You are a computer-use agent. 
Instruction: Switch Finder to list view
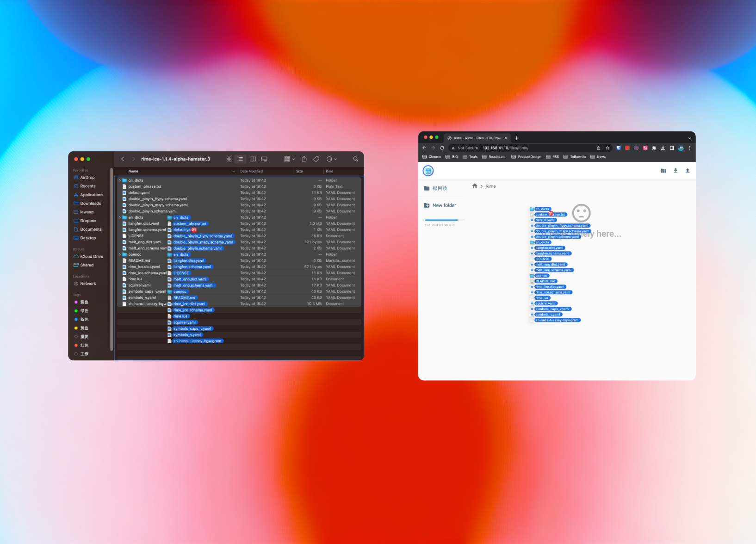pos(240,159)
